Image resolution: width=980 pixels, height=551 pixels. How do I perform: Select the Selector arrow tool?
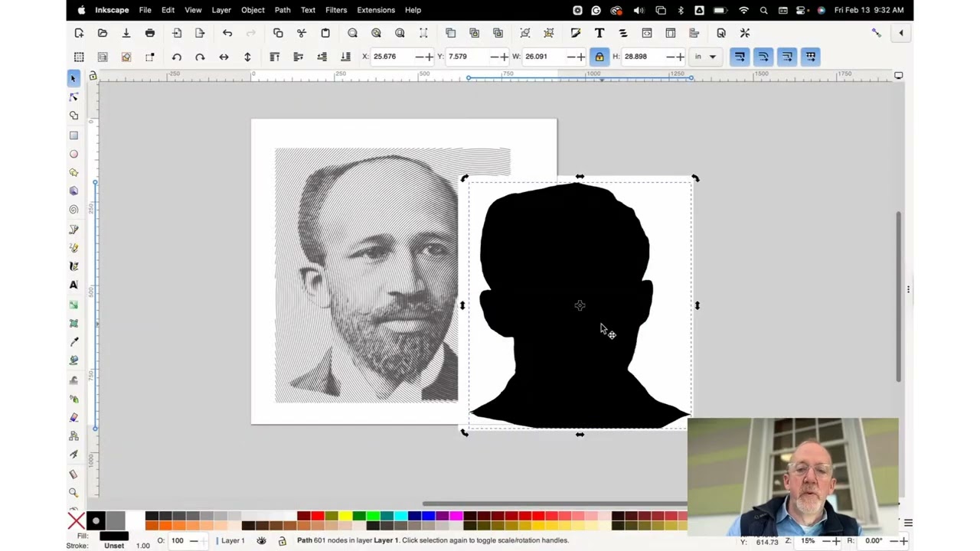(x=73, y=78)
